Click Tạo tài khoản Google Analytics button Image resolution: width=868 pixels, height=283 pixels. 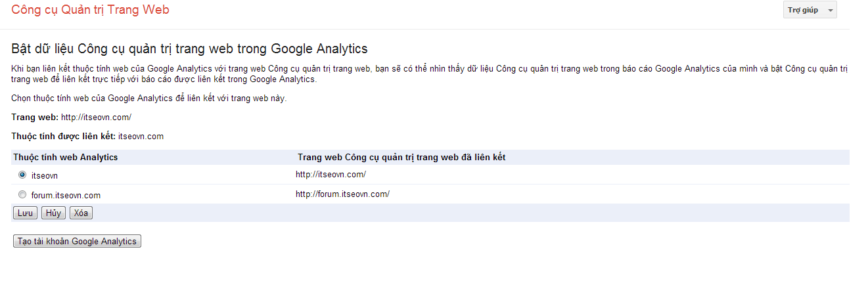(x=77, y=241)
